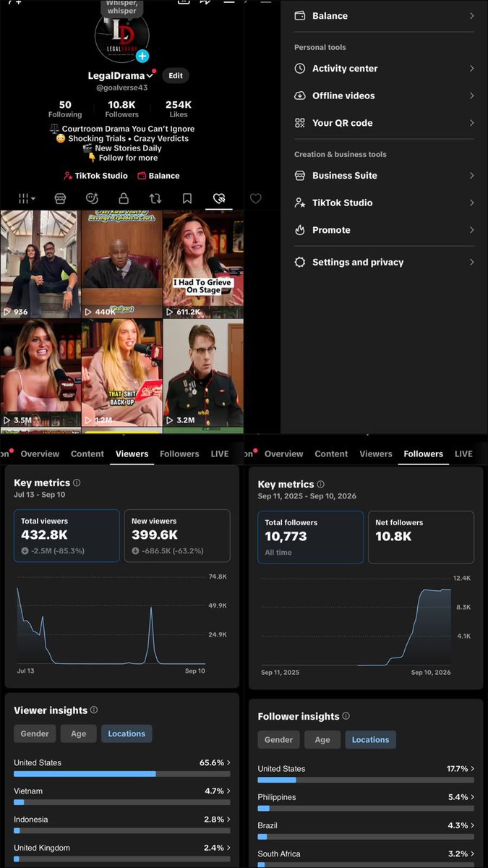Click info icon beside Follower insights
Image resolution: width=488 pixels, height=868 pixels.
click(346, 716)
